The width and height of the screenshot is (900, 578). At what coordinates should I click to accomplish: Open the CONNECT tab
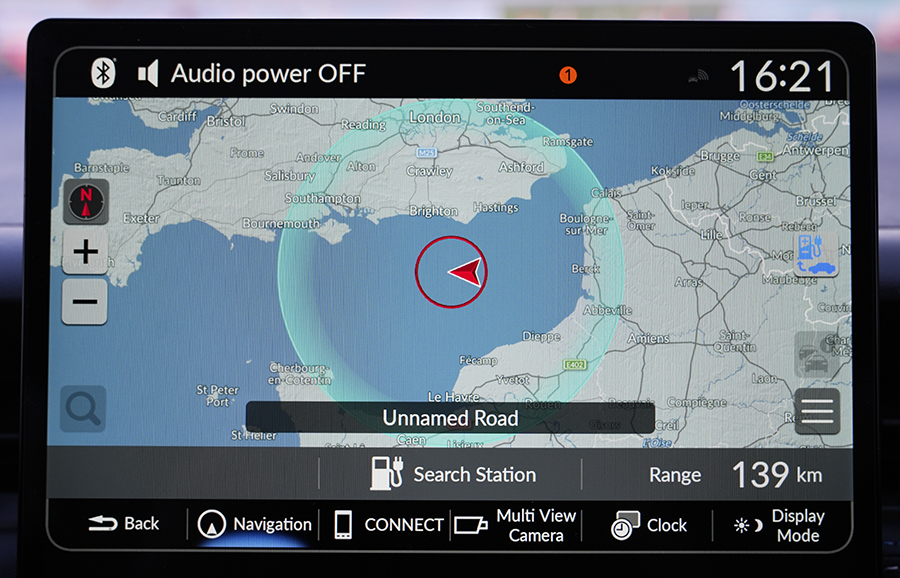tap(389, 525)
